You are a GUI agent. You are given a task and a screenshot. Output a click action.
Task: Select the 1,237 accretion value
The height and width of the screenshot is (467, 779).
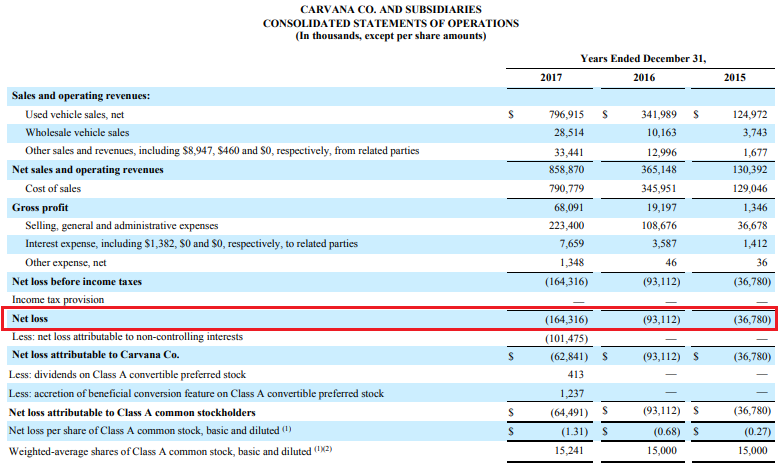pyautogui.click(x=571, y=393)
